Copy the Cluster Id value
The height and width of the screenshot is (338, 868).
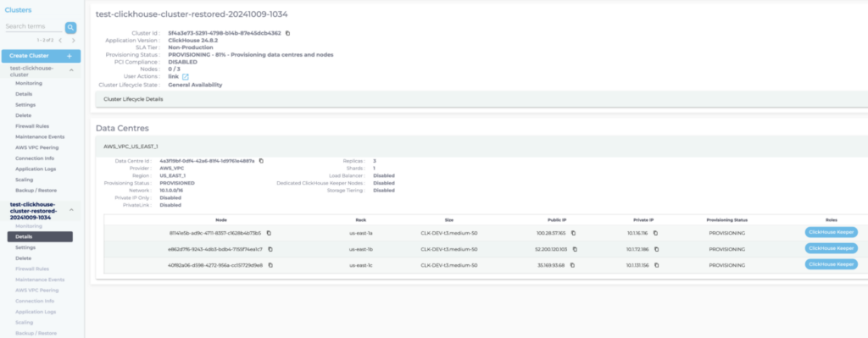coord(287,33)
